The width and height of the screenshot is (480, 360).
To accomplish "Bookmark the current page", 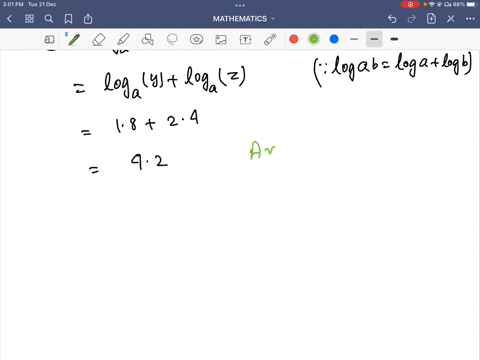I will (68, 19).
